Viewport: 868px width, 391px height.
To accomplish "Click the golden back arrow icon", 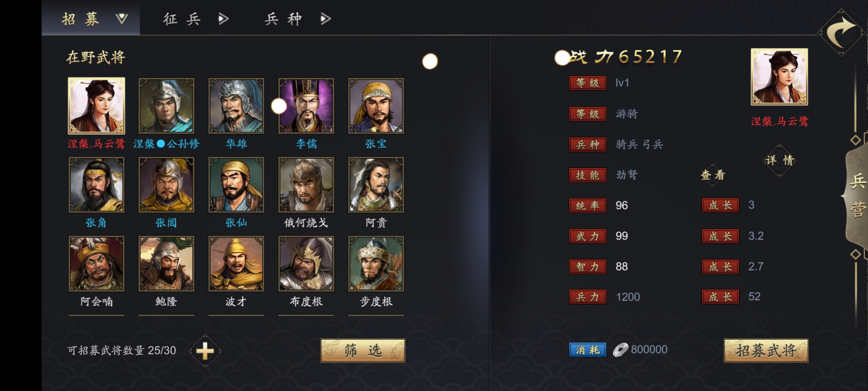I will tap(841, 33).
